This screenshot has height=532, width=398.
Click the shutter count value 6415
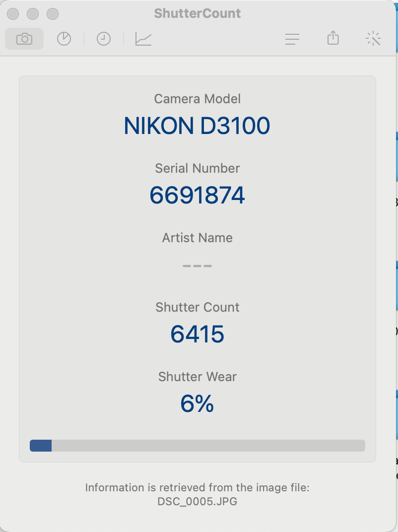click(197, 334)
